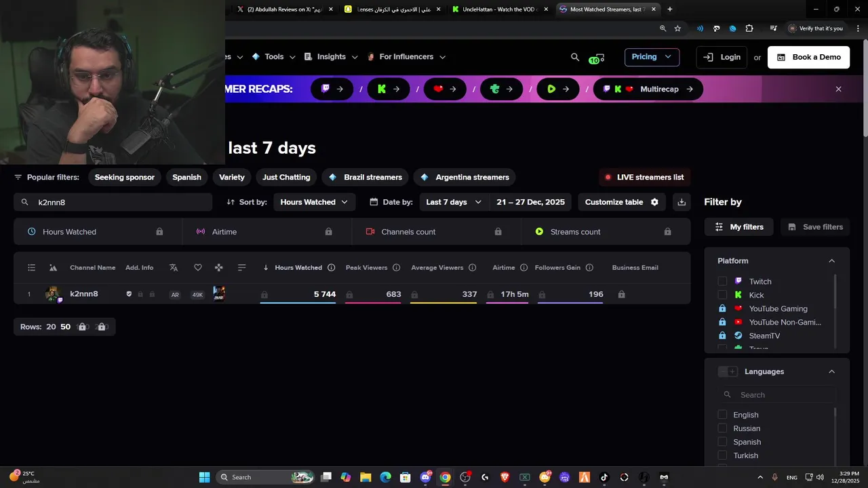
Task: Click the Hours Watched info icon
Action: [x=331, y=268]
